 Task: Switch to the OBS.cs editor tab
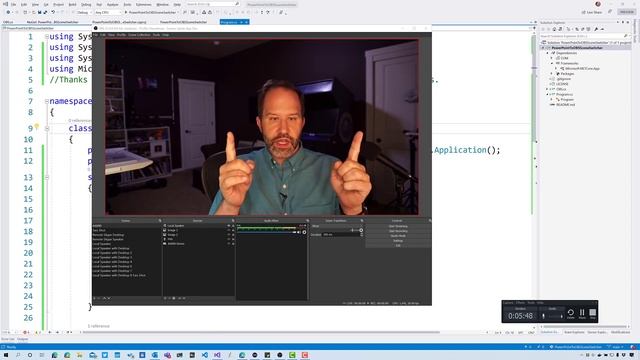[x=8, y=22]
